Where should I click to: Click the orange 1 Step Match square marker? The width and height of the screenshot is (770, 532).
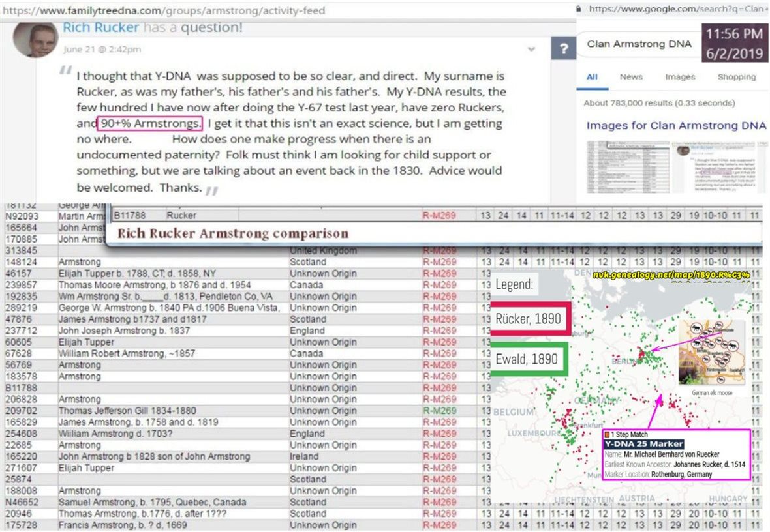(x=607, y=434)
